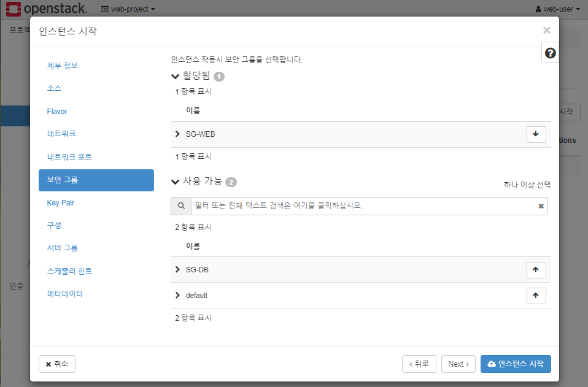588x387 pixels.
Task: Click 이름 header in 할당됨 table
Action: [x=193, y=110]
